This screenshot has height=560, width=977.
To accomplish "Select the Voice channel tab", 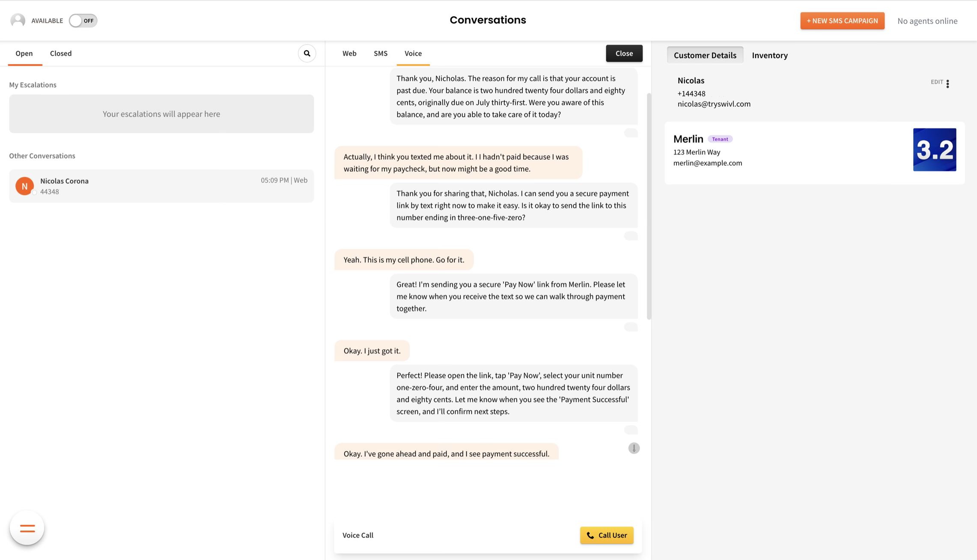I will click(413, 54).
